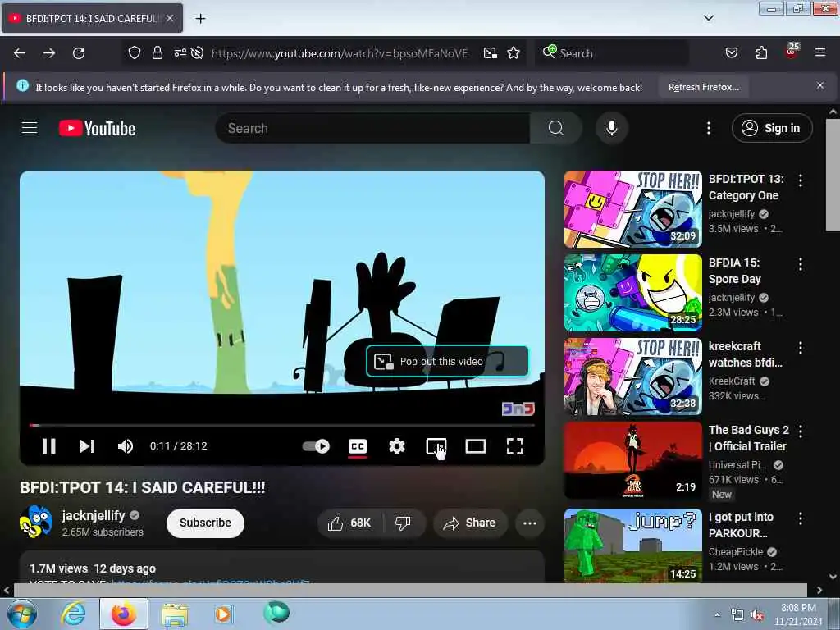Screen dimensions: 840x630
Task: Enter fullscreen mode in video player
Action: point(515,446)
